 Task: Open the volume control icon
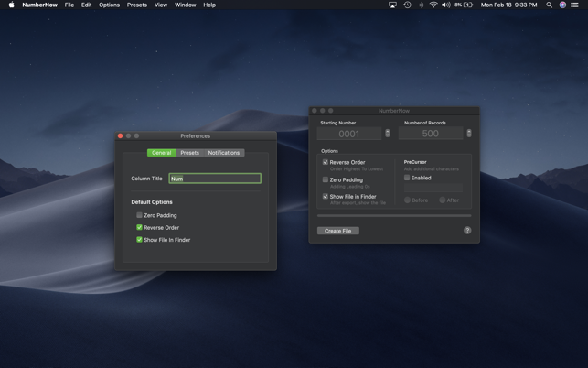(446, 5)
